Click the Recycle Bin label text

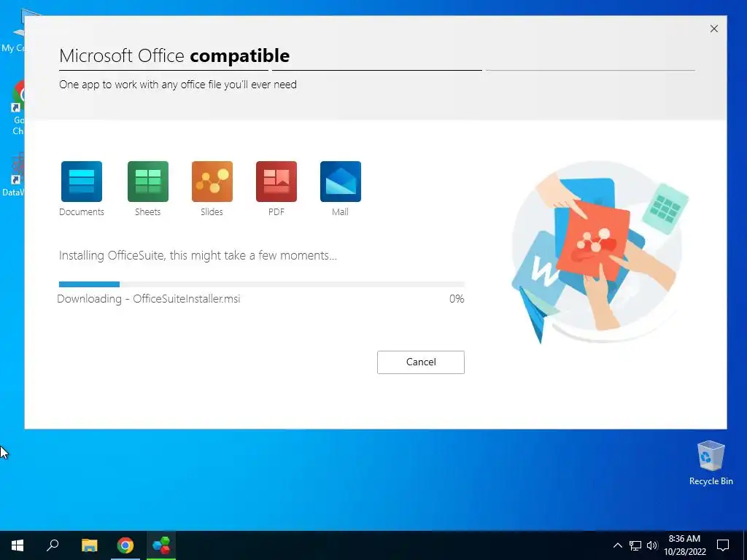(x=711, y=481)
